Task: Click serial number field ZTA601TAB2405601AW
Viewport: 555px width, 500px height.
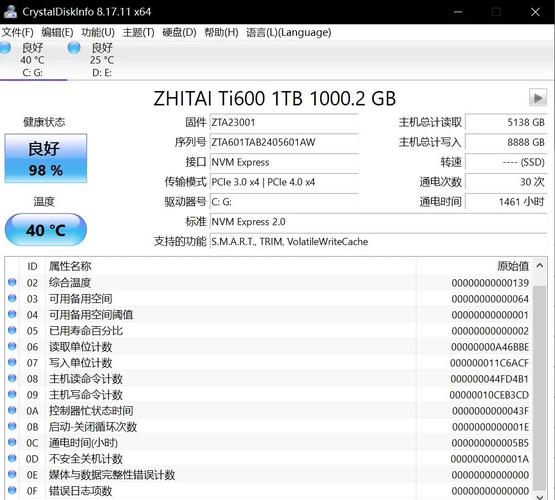Action: tap(284, 142)
